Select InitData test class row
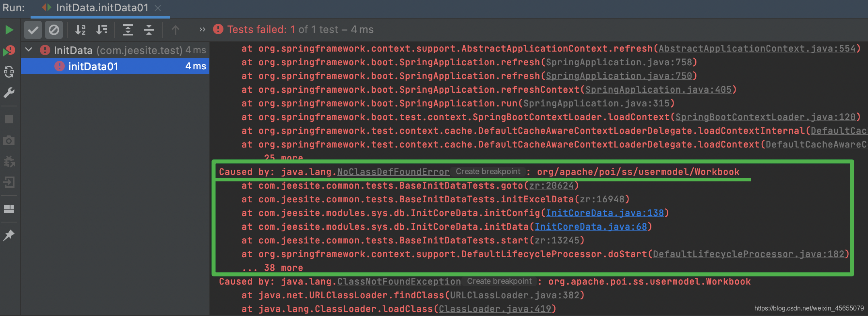The width and height of the screenshot is (868, 316). [x=115, y=50]
